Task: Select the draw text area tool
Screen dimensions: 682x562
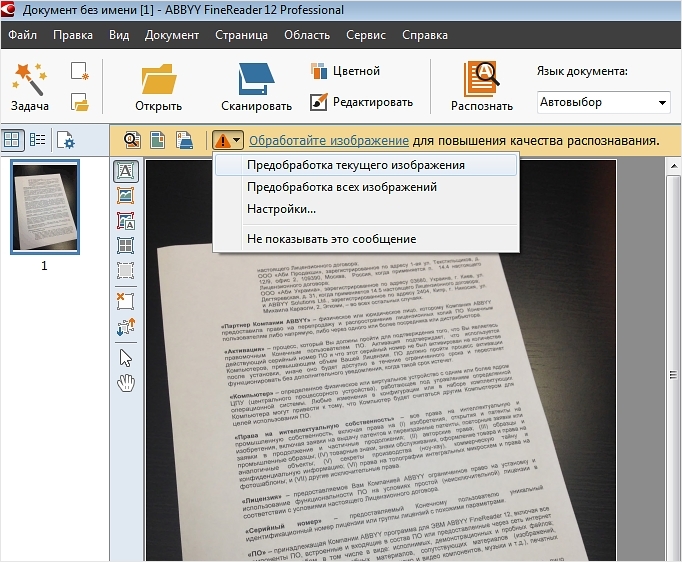Action: click(x=126, y=171)
